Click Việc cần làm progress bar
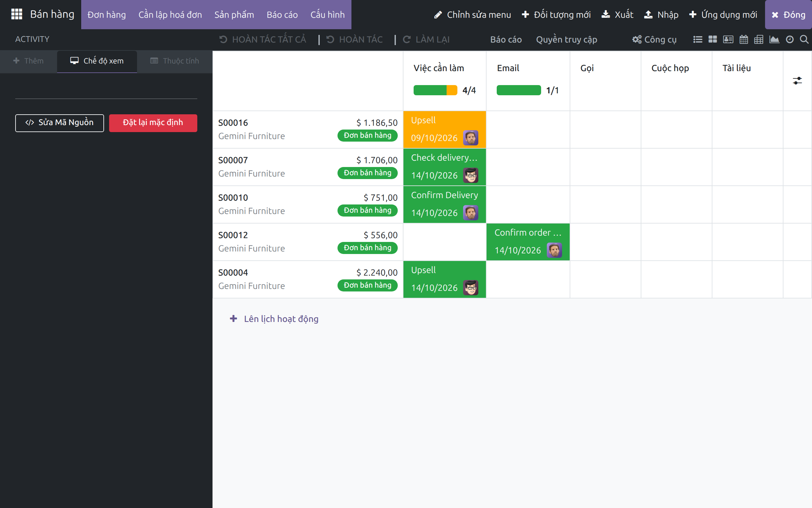 point(435,90)
